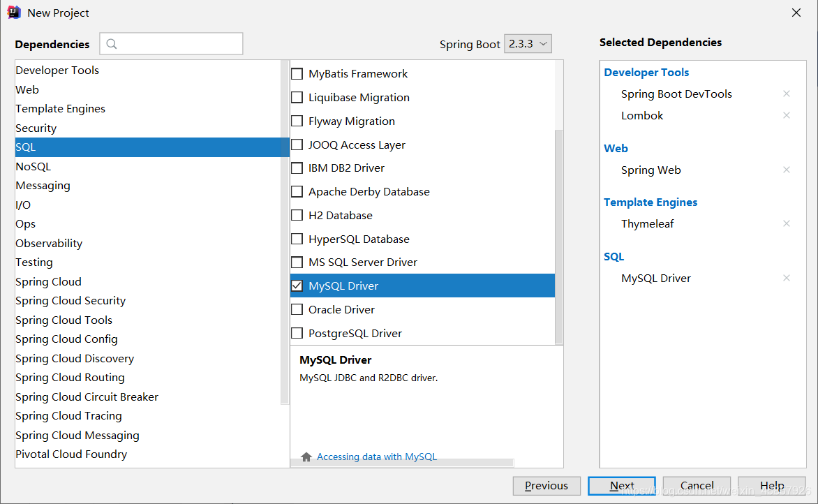Remove Lombok from selected dependencies
The width and height of the screenshot is (818, 504).
click(786, 115)
